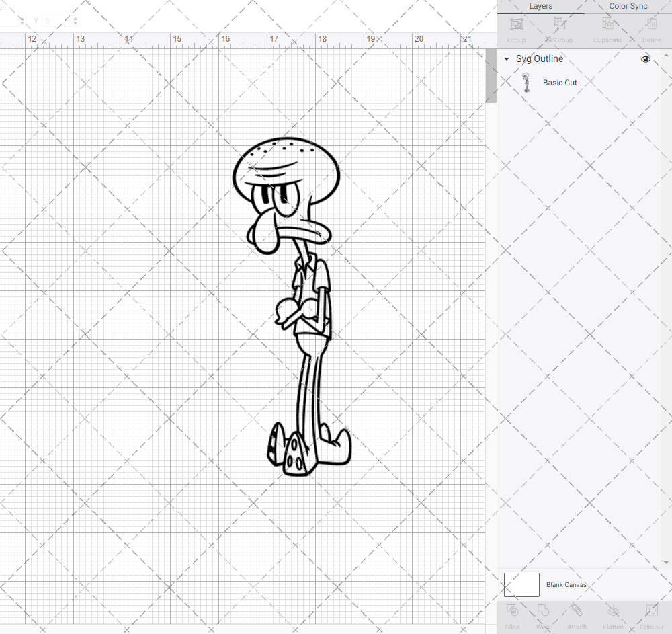
Task: Toggle visibility of the Svg Outline layer
Action: tap(645, 58)
